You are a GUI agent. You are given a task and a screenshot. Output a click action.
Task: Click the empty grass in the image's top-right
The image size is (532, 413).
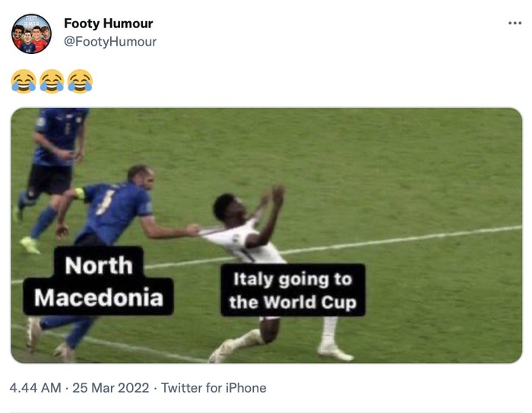(441, 152)
